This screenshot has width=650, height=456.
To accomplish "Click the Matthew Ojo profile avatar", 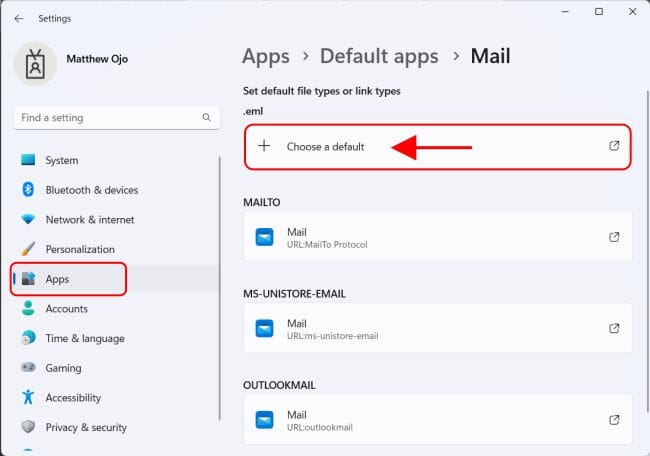I will (x=35, y=64).
